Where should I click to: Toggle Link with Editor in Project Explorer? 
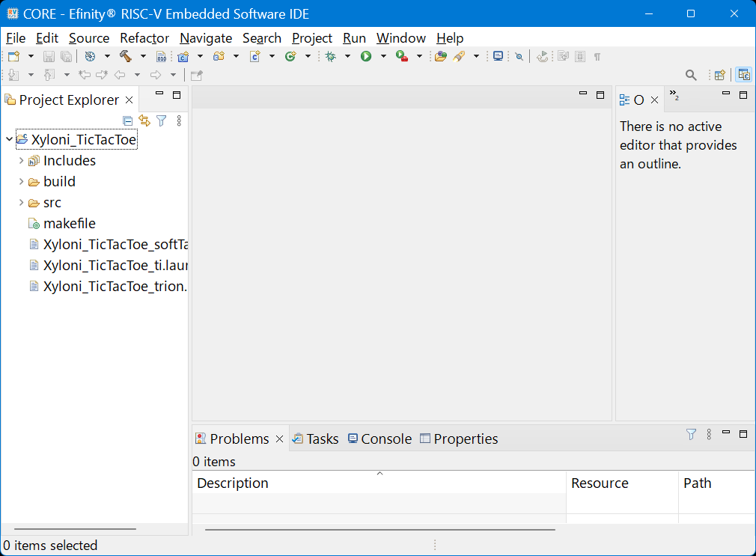pos(144,120)
